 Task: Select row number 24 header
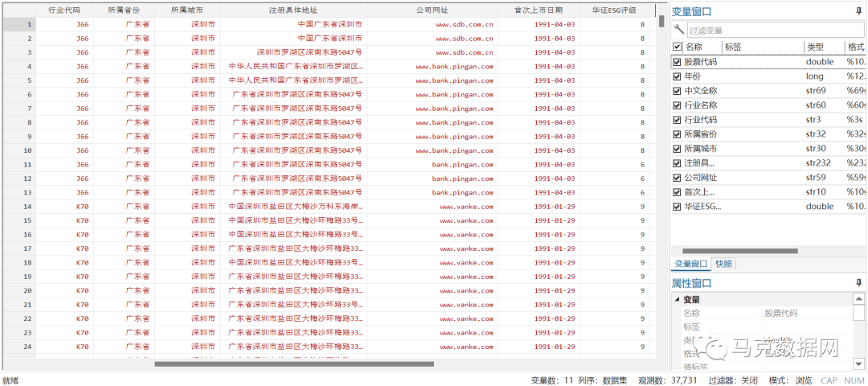[x=18, y=347]
